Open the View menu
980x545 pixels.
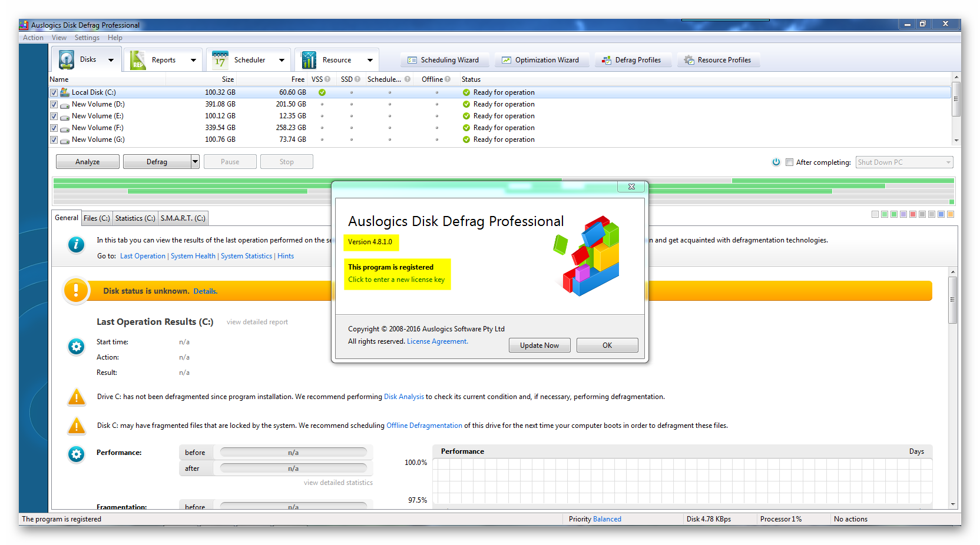click(59, 38)
